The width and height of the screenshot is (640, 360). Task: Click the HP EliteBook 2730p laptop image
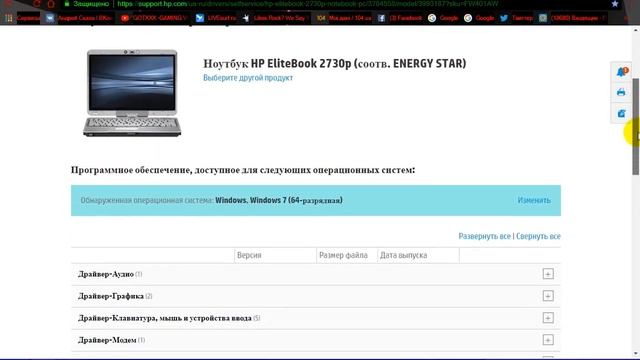[132, 93]
